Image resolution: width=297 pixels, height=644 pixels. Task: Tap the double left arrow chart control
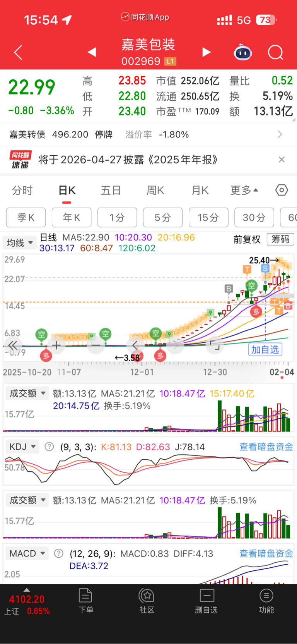[x=13, y=345]
